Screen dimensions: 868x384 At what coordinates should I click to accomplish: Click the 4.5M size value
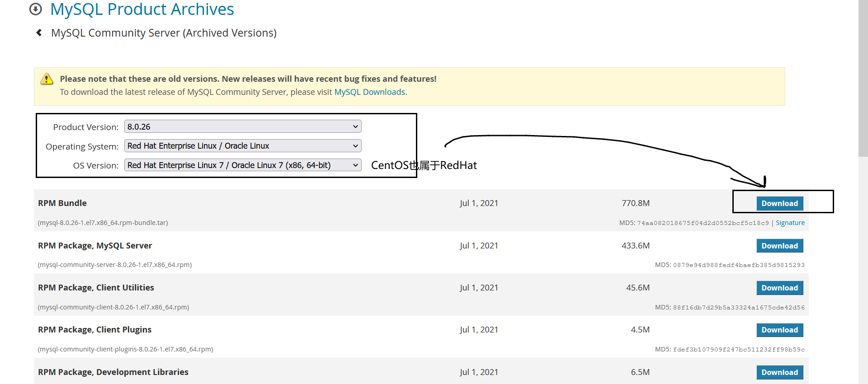640,330
